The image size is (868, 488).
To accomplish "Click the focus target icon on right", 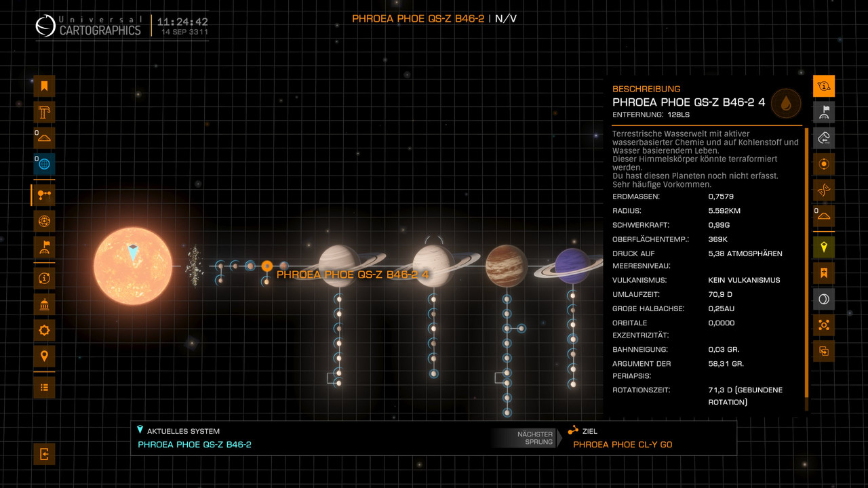I will tap(824, 325).
